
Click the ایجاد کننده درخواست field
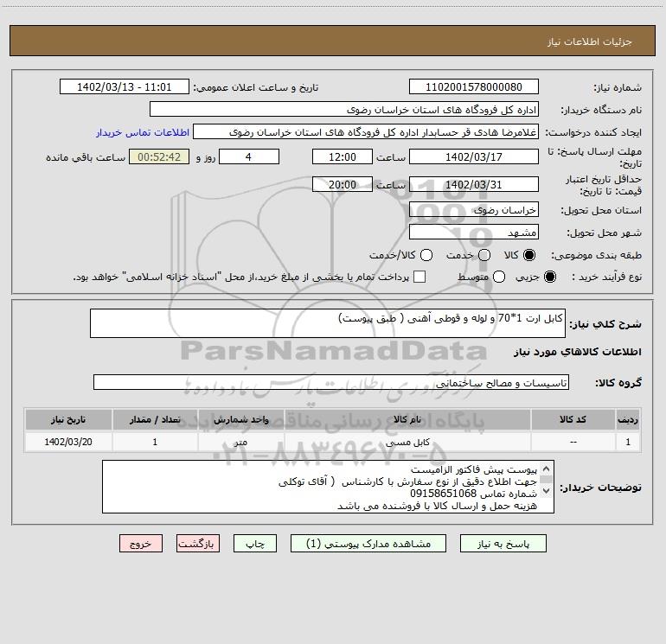point(366,131)
